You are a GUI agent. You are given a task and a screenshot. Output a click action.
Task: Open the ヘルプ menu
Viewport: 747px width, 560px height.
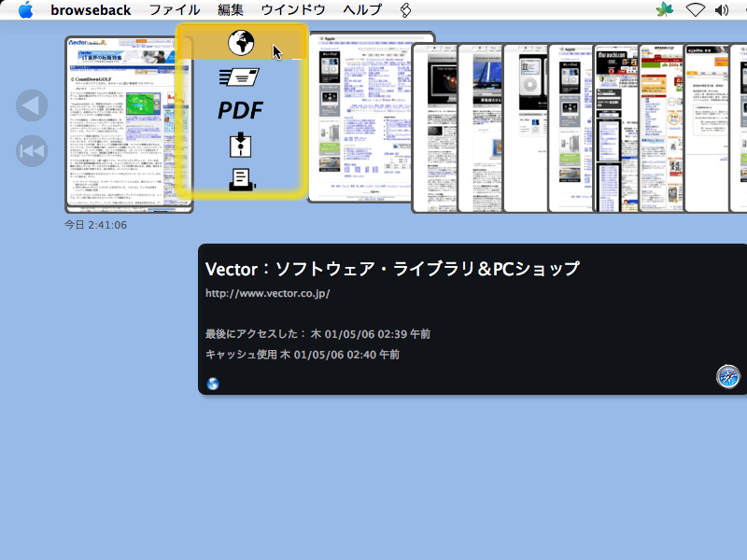coord(362,10)
